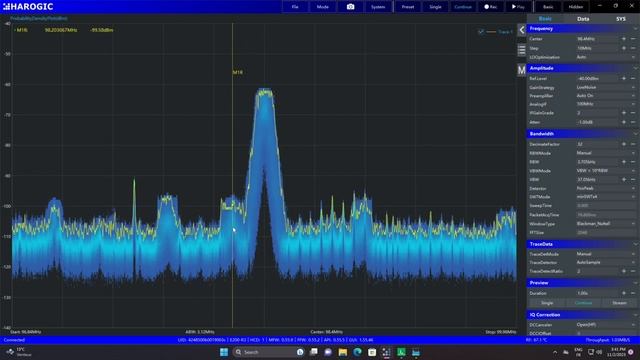Increase VBW with the plus icon

pos(624,180)
